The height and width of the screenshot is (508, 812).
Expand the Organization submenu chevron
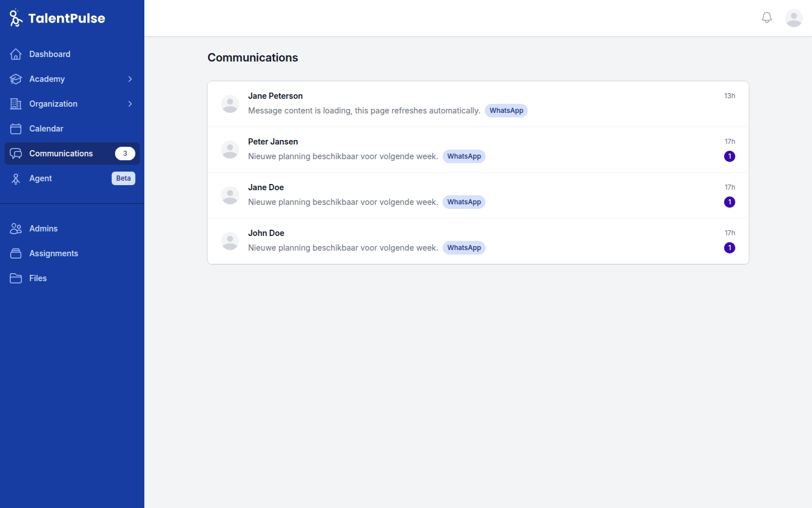pos(130,104)
